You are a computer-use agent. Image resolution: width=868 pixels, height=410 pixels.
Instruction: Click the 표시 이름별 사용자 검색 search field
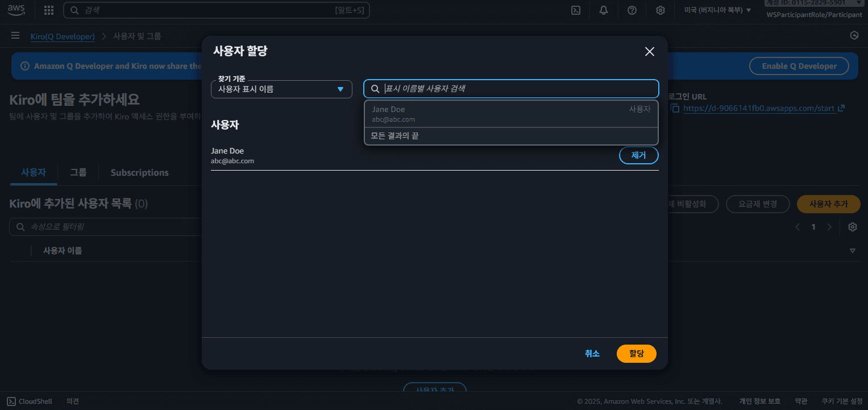point(517,89)
